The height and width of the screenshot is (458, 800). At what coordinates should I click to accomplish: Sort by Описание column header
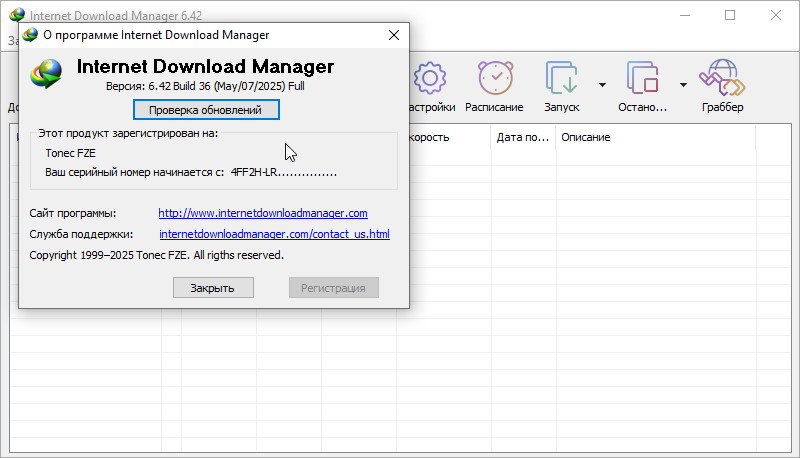click(586, 137)
